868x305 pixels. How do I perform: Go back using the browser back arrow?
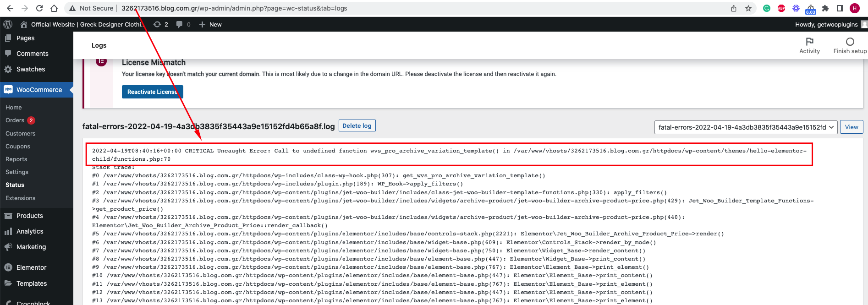pos(10,8)
